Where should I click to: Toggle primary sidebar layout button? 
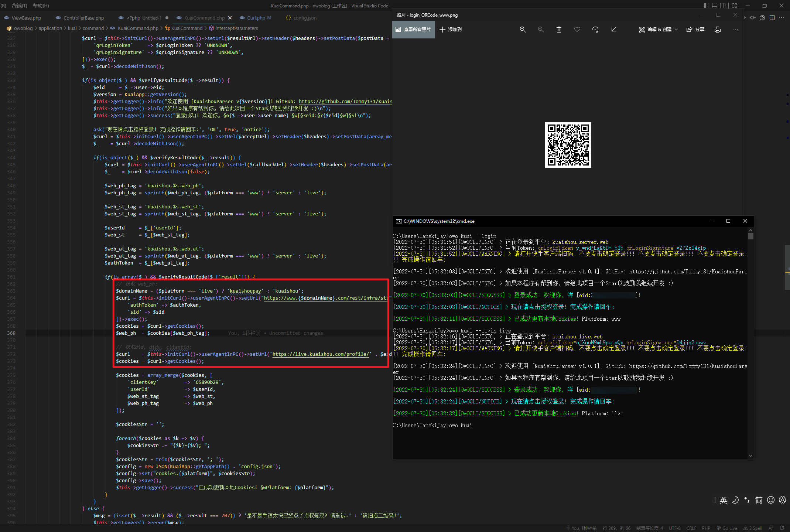tap(707, 6)
